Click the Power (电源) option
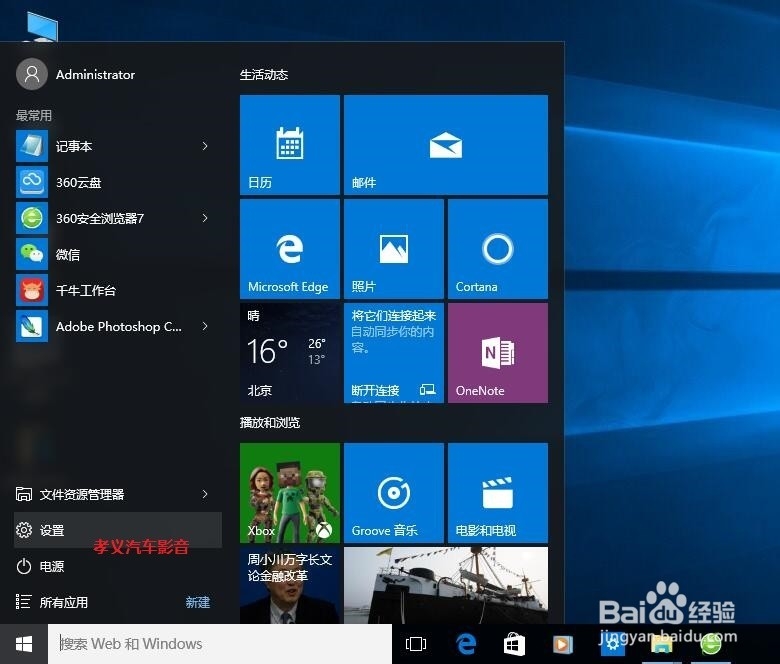 (118, 567)
